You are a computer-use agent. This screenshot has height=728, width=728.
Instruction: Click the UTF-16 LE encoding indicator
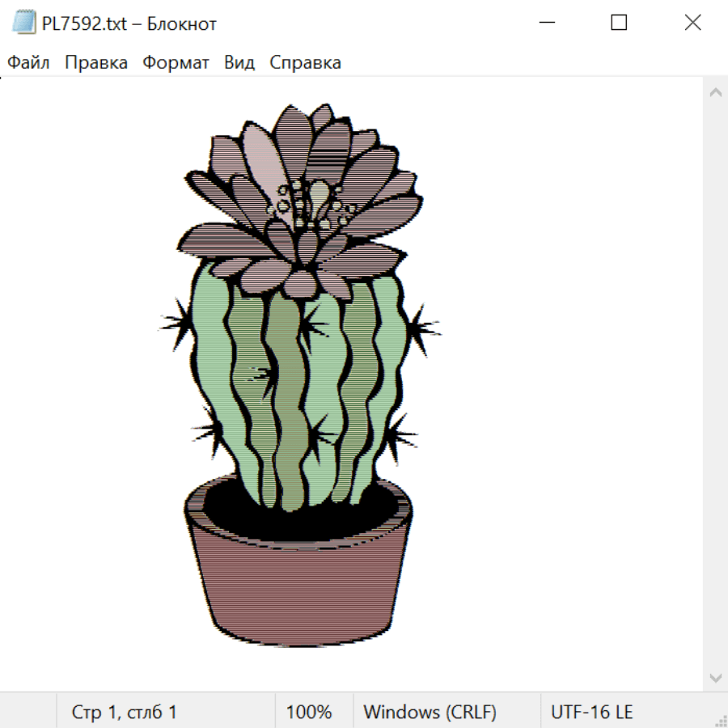591,713
